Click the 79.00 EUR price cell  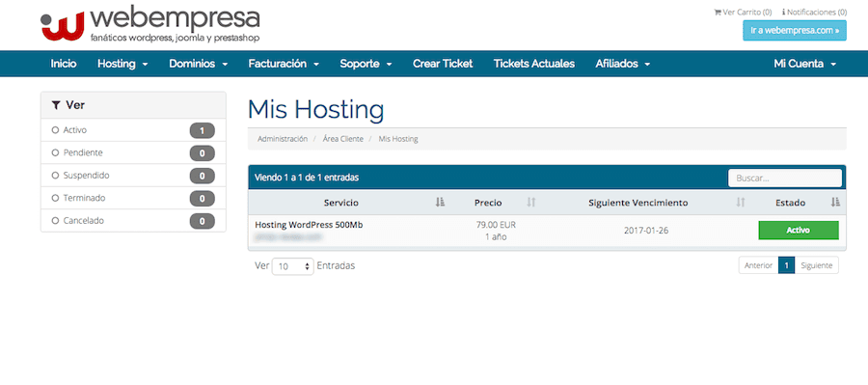(x=496, y=225)
